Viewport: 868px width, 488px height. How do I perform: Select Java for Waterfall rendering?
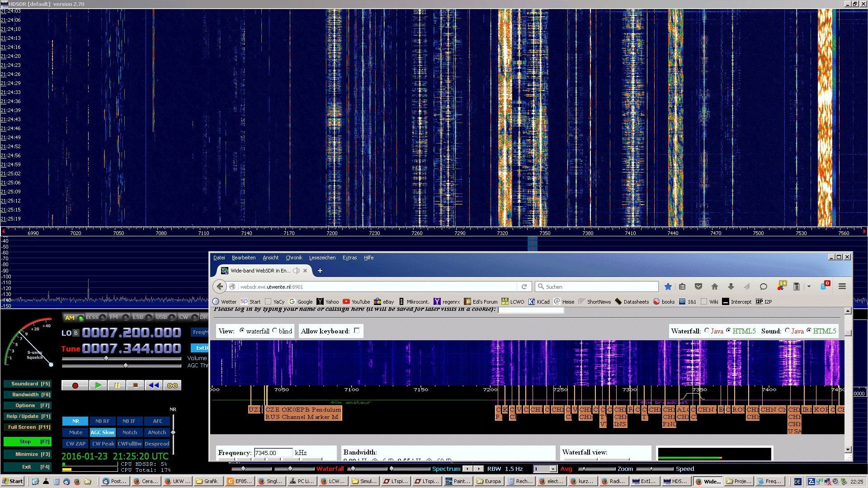707,331
